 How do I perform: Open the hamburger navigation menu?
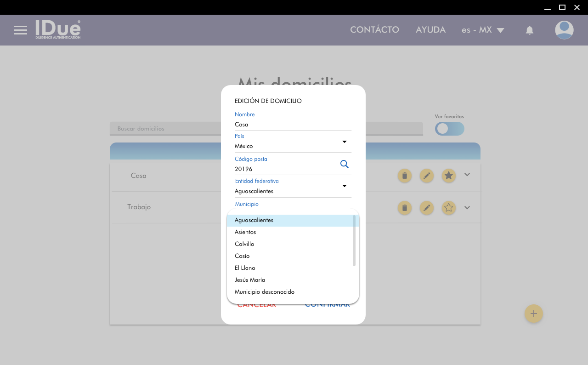pos(21,30)
